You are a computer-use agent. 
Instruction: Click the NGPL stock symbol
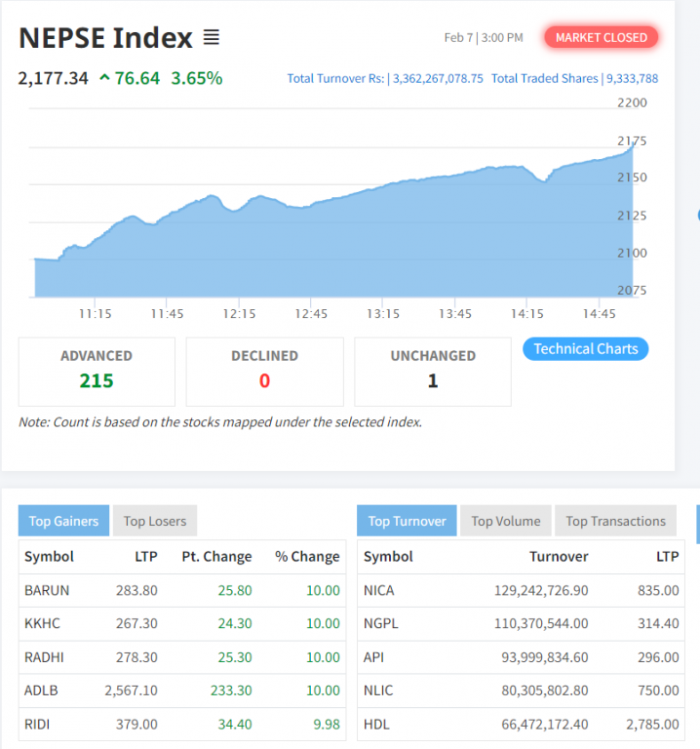pyautogui.click(x=380, y=623)
